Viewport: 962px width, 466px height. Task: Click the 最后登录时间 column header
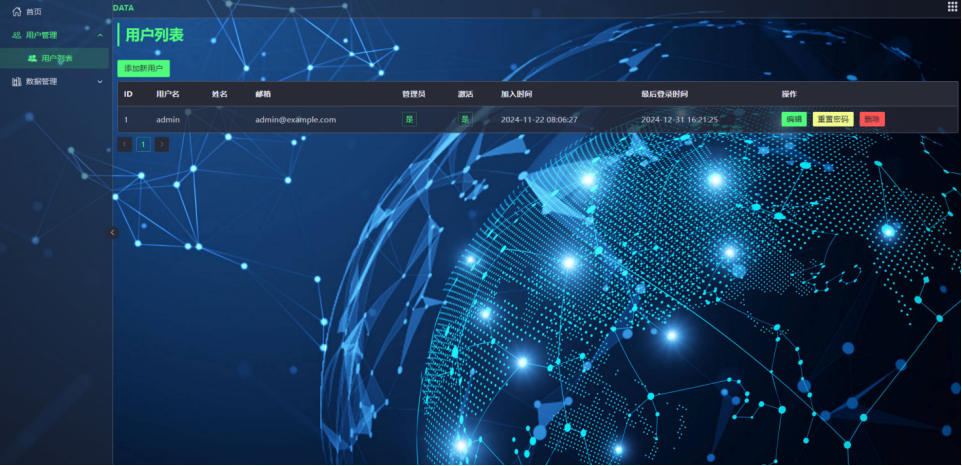(664, 94)
